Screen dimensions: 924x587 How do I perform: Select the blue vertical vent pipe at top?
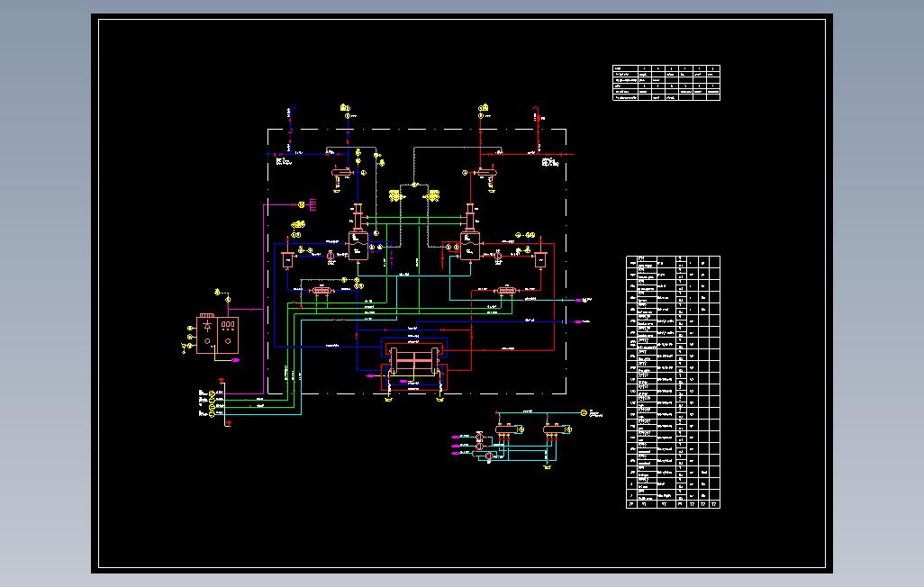[289, 130]
